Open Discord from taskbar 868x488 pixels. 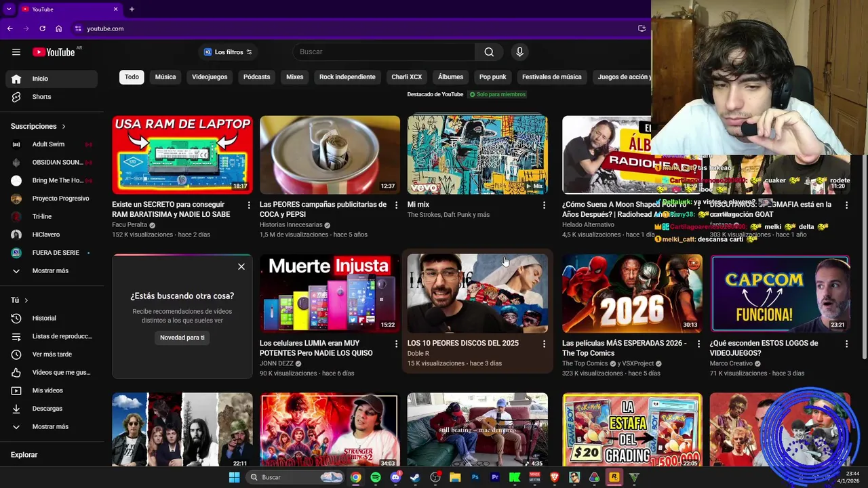[395, 477]
